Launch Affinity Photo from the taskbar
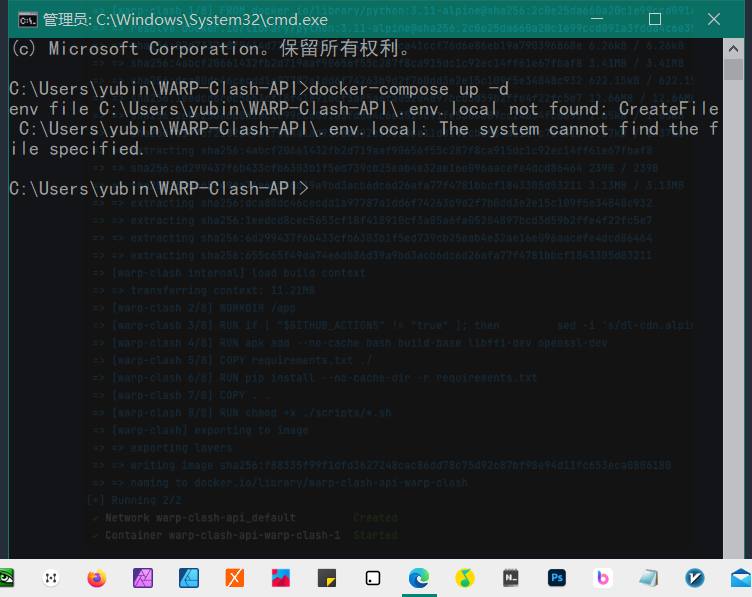The width and height of the screenshot is (752, 597). 143,578
